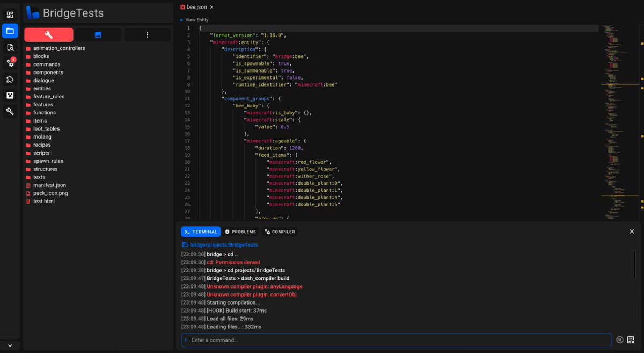Click the code minimap overview
This screenshot has height=353, width=644.
click(x=620, y=121)
